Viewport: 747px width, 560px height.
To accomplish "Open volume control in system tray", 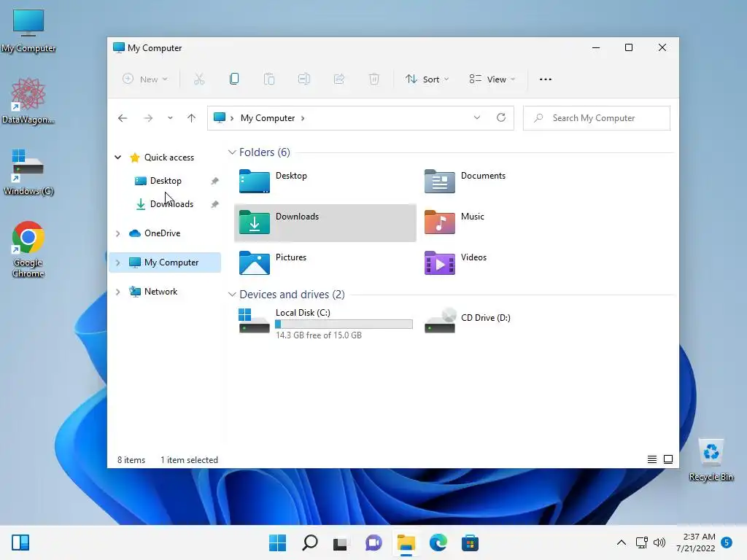I will point(659,542).
